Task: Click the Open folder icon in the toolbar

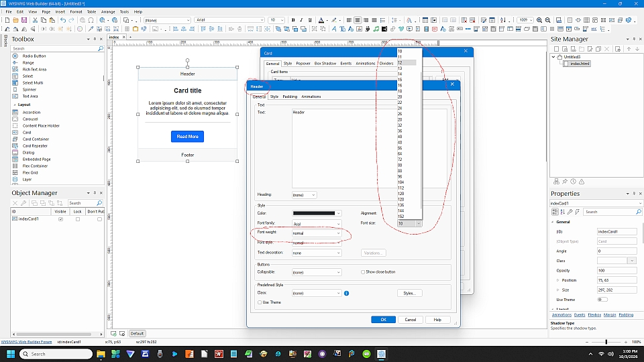Action: (15, 20)
